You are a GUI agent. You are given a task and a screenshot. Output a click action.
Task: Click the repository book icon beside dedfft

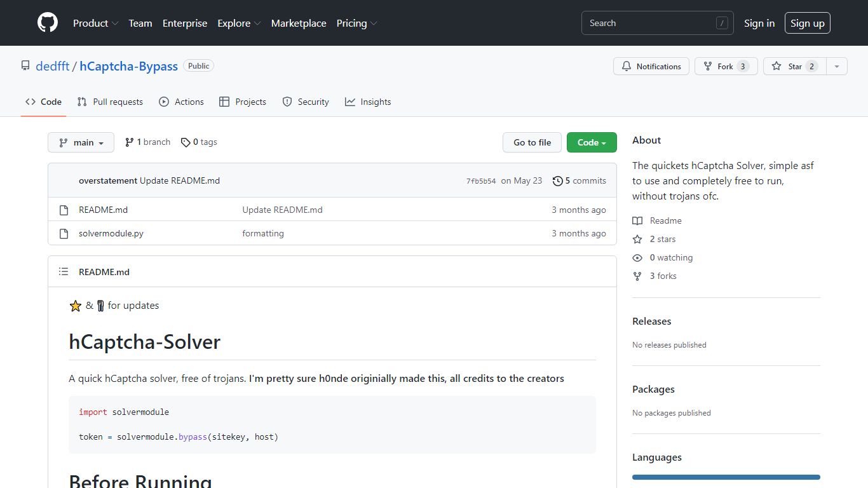click(25, 66)
